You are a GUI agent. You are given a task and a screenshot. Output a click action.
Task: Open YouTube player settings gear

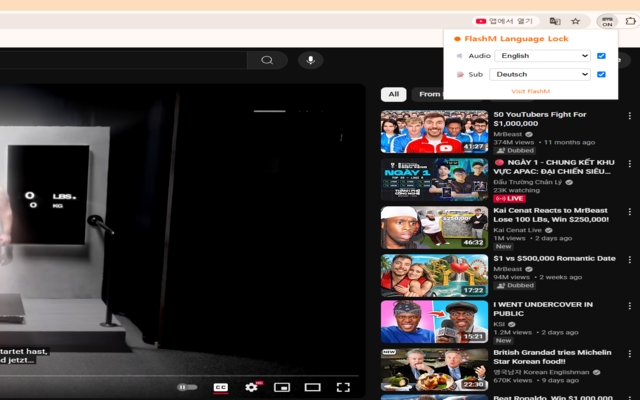coord(251,387)
